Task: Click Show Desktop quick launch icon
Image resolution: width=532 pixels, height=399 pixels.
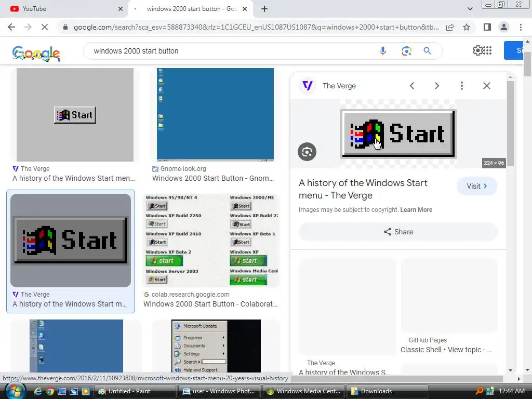Action: click(x=62, y=391)
